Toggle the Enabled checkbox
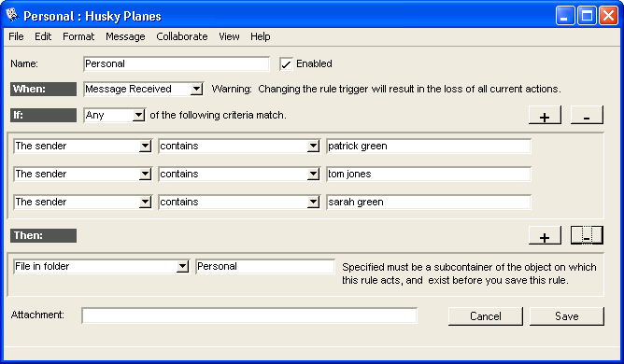The height and width of the screenshot is (364, 624). [286, 64]
